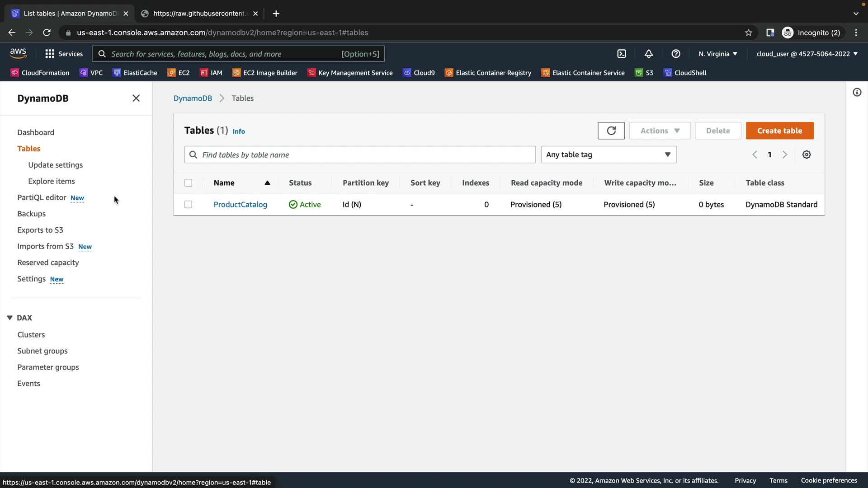The image size is (868, 488).
Task: Open the AWS CloudShell terminal icon
Action: tap(622, 54)
